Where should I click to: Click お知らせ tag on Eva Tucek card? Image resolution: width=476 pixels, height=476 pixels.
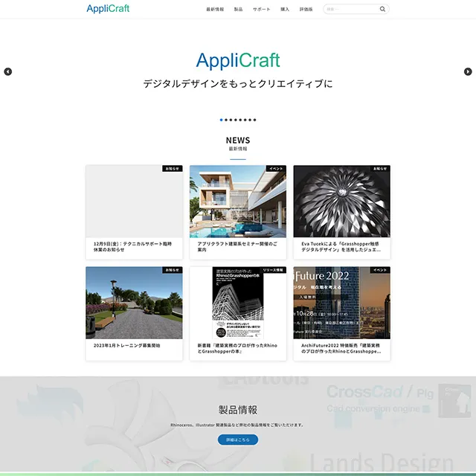tap(380, 169)
